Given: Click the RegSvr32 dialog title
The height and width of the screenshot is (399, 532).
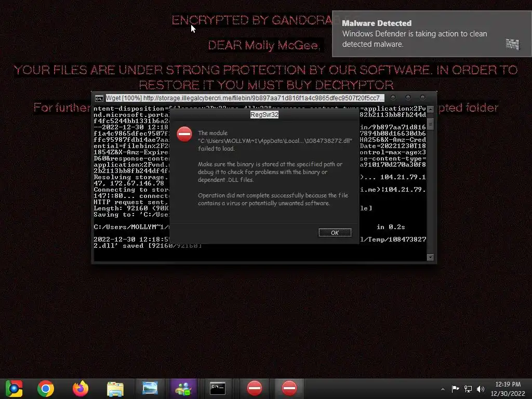Looking at the screenshot, I should (x=264, y=115).
